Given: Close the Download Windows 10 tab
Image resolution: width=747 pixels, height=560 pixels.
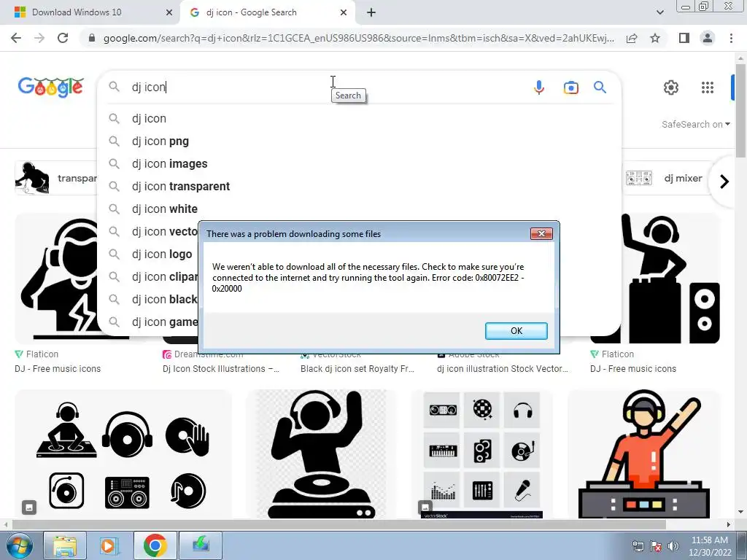Looking at the screenshot, I should click(x=169, y=12).
